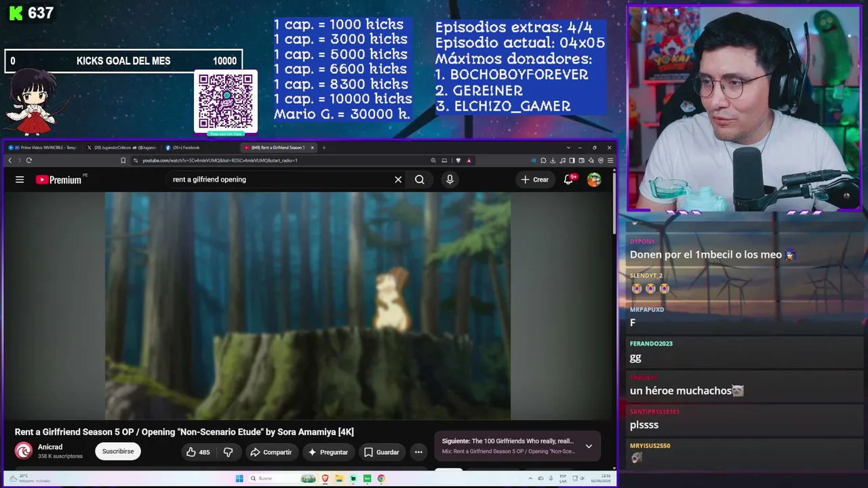The width and height of the screenshot is (868, 488).
Task: Expand the Siguiente mix playlist panel
Action: pyautogui.click(x=589, y=446)
